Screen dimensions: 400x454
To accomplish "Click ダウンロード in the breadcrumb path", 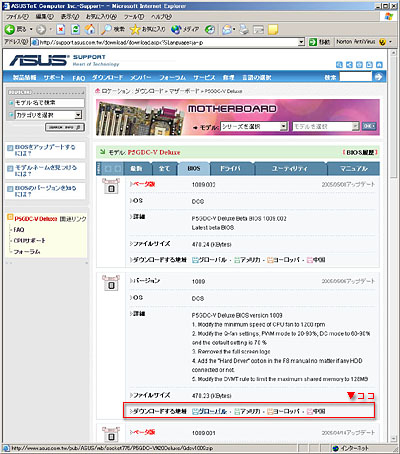I will click(x=149, y=91).
